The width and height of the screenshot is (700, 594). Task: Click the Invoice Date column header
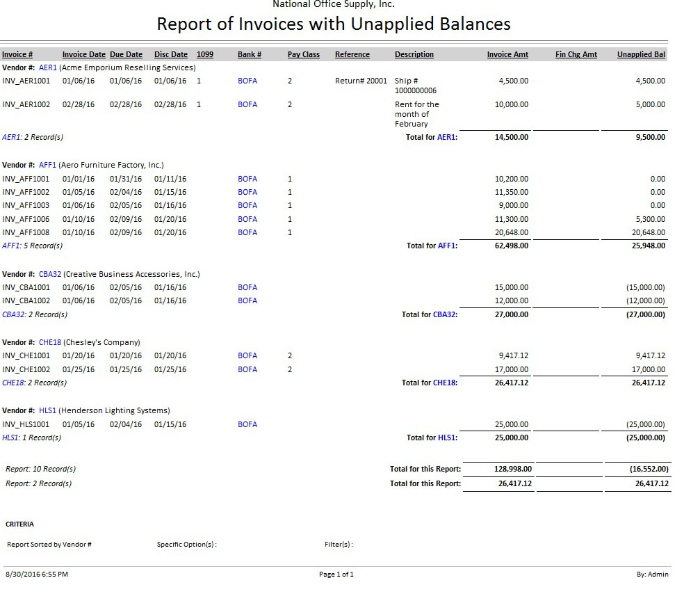pyautogui.click(x=83, y=55)
